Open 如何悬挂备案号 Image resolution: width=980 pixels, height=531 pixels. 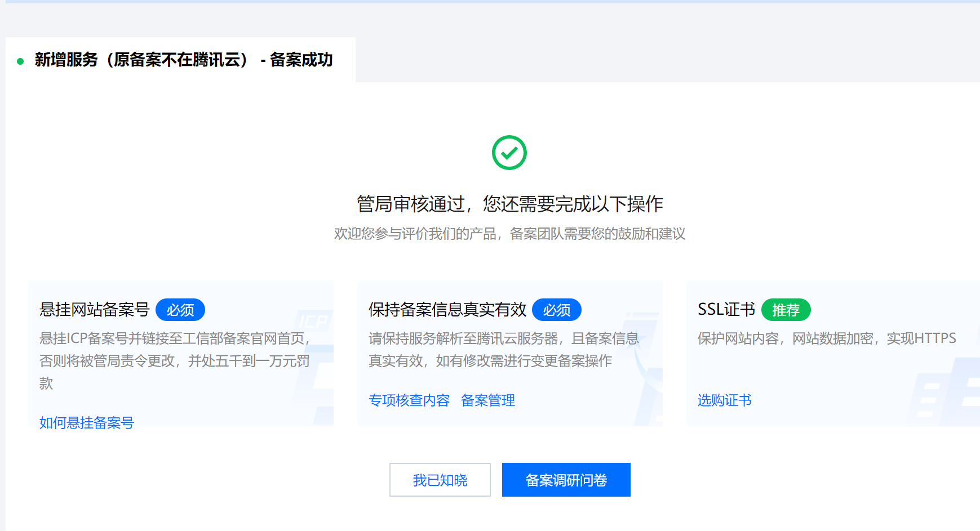86,422
